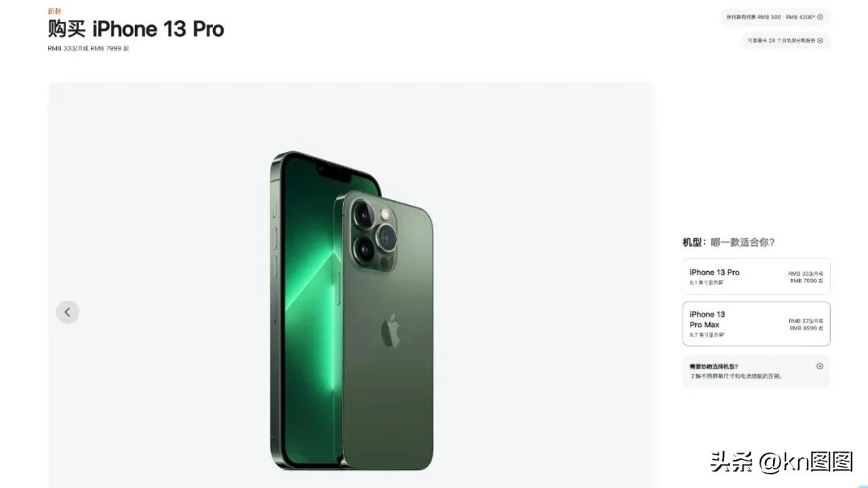This screenshot has height=488, width=868.
Task: Click the 头条 @kn图图 watermark
Action: click(781, 461)
